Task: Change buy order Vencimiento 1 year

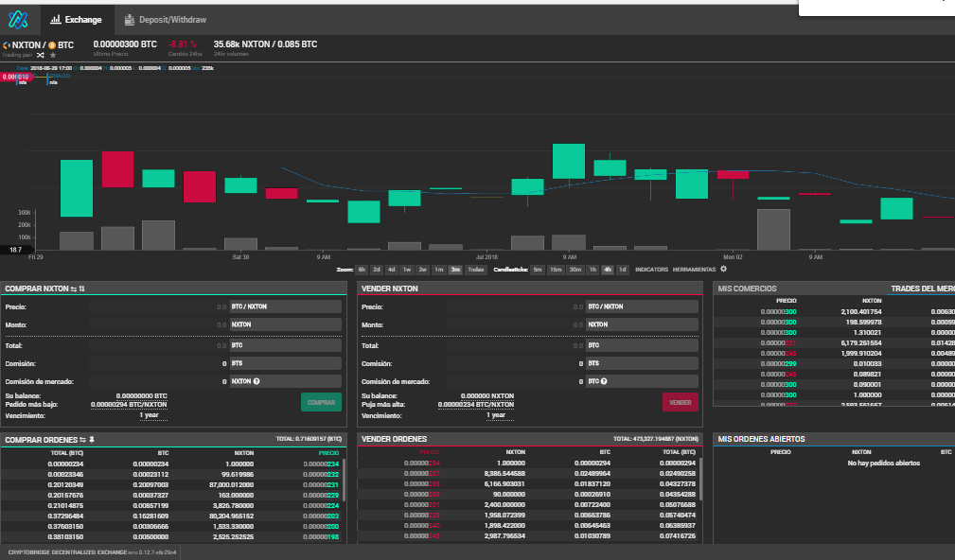Action: (150, 415)
